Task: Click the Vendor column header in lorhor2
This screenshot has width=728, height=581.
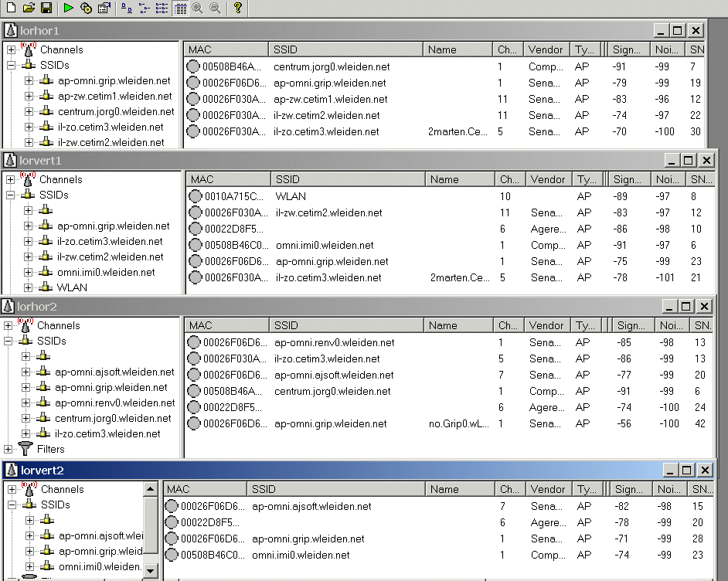Action: (x=546, y=325)
